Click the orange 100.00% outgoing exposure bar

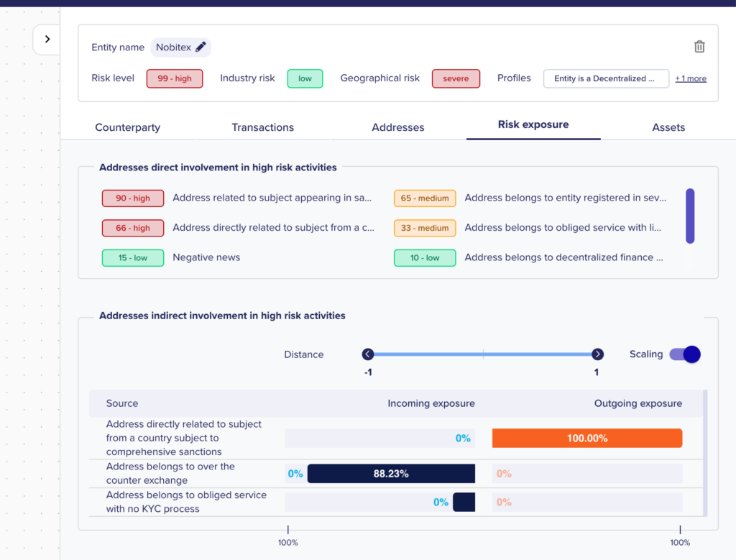coord(587,438)
